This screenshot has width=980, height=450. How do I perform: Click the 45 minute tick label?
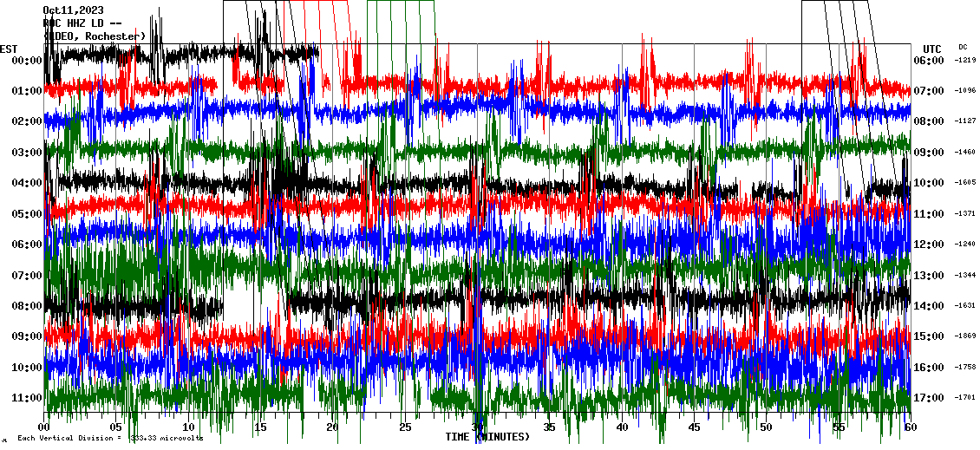coord(694,427)
